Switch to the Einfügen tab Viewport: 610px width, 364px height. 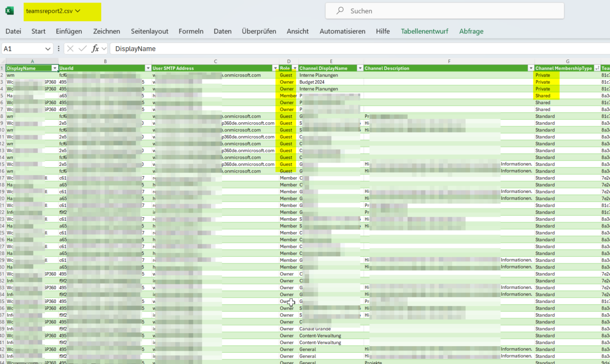click(x=69, y=31)
